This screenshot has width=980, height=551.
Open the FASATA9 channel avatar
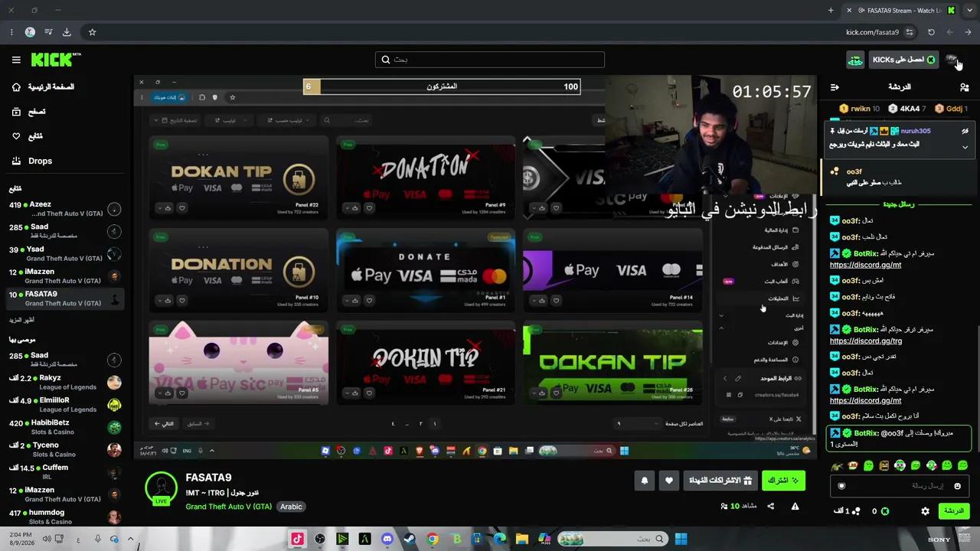coord(161,488)
